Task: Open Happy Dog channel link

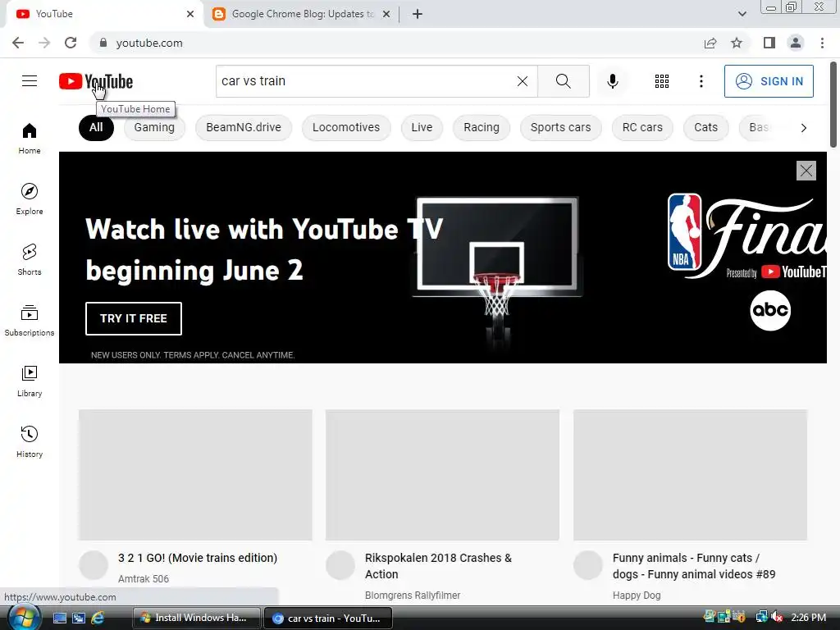Action: (637, 596)
